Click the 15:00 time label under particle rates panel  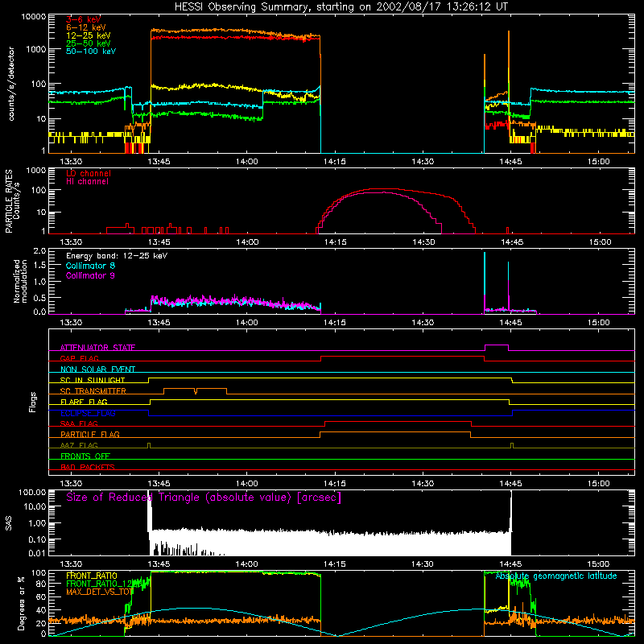(600, 242)
